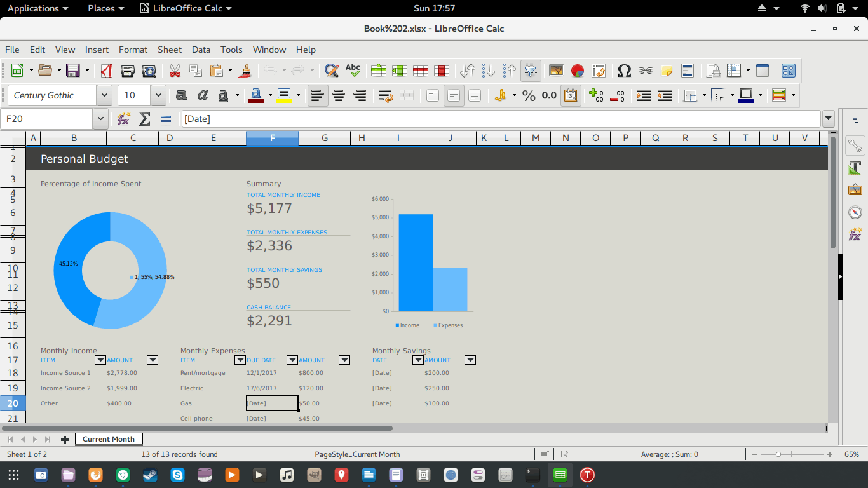The width and height of the screenshot is (868, 488).
Task: Insert a special character with the Omega icon
Action: [625, 71]
